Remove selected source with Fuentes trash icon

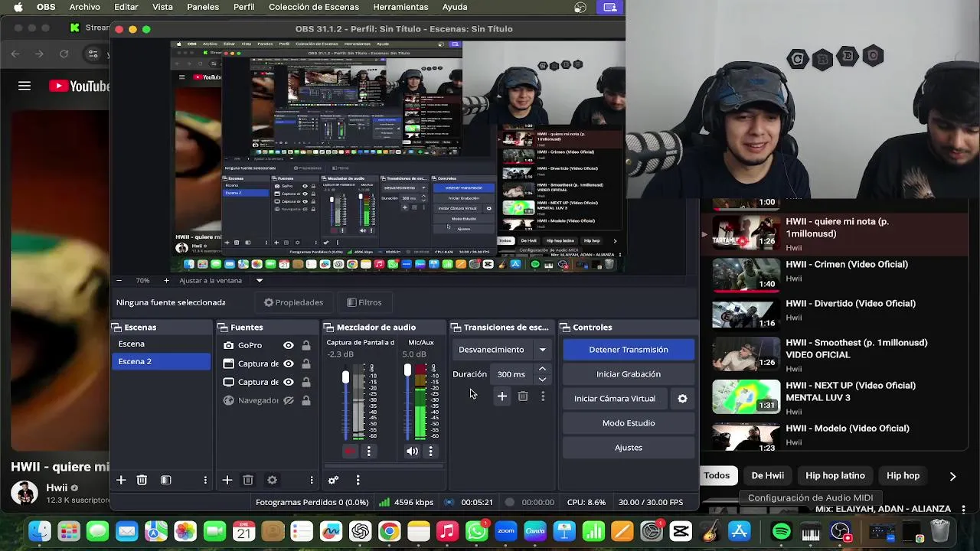pyautogui.click(x=248, y=480)
